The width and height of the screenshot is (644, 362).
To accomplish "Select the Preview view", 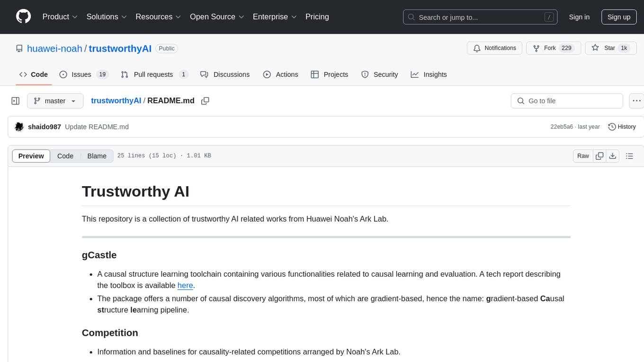I will click(x=31, y=156).
